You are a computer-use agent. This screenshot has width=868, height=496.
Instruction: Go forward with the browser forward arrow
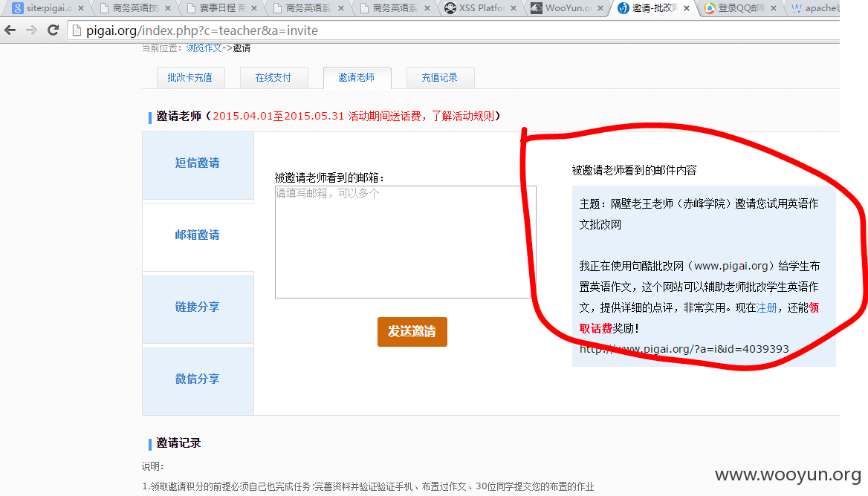(31, 30)
